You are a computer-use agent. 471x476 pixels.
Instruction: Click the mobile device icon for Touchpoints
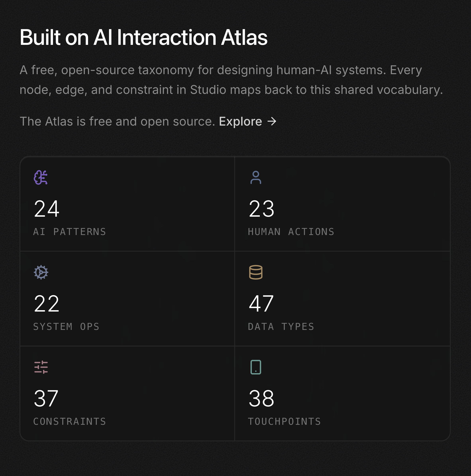pos(256,367)
